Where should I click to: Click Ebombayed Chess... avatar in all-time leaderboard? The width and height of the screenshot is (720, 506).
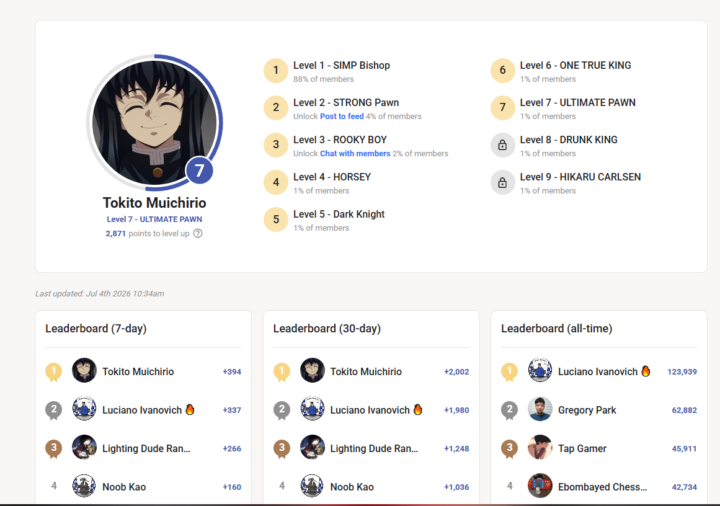(540, 485)
